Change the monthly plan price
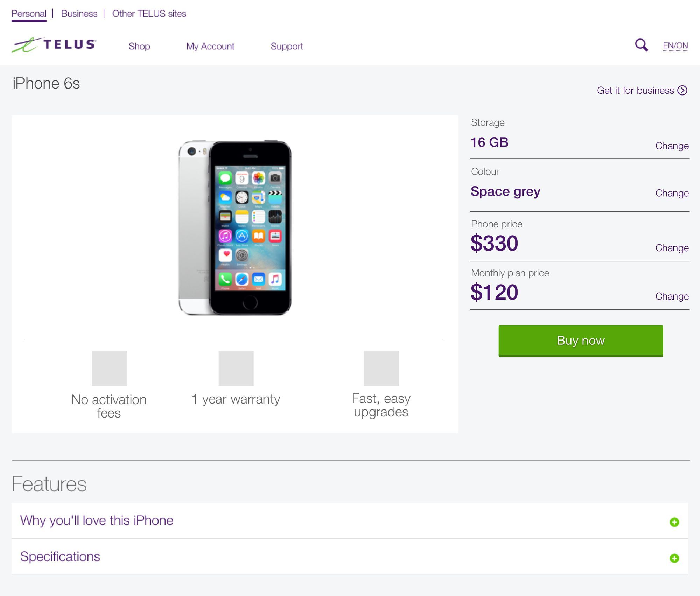Screen dimensions: 700x596 click(x=671, y=295)
